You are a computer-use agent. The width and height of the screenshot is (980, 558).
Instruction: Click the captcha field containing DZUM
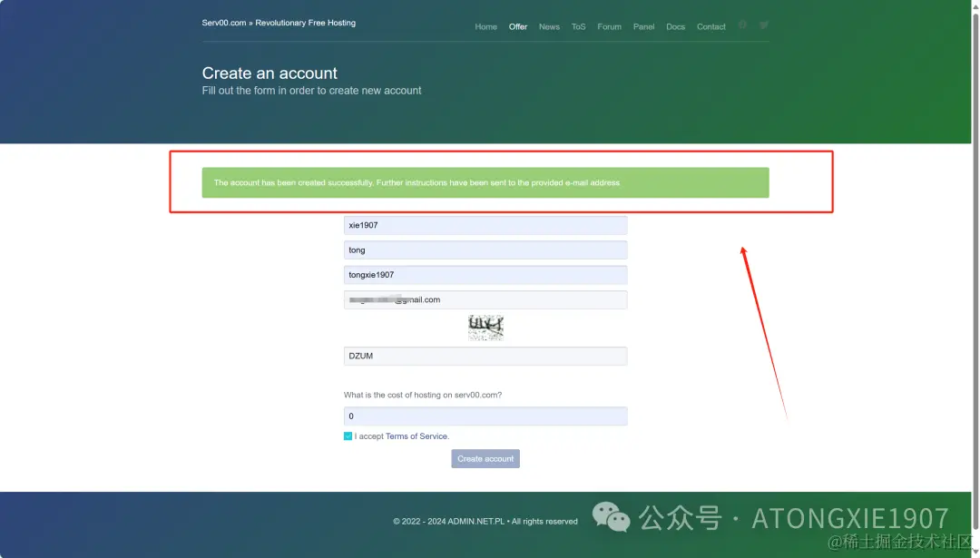[x=485, y=357]
